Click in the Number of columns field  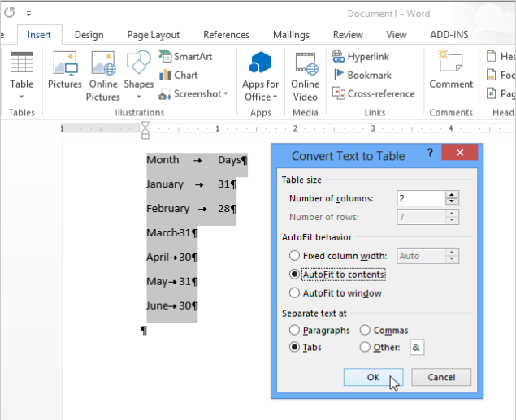coord(420,198)
